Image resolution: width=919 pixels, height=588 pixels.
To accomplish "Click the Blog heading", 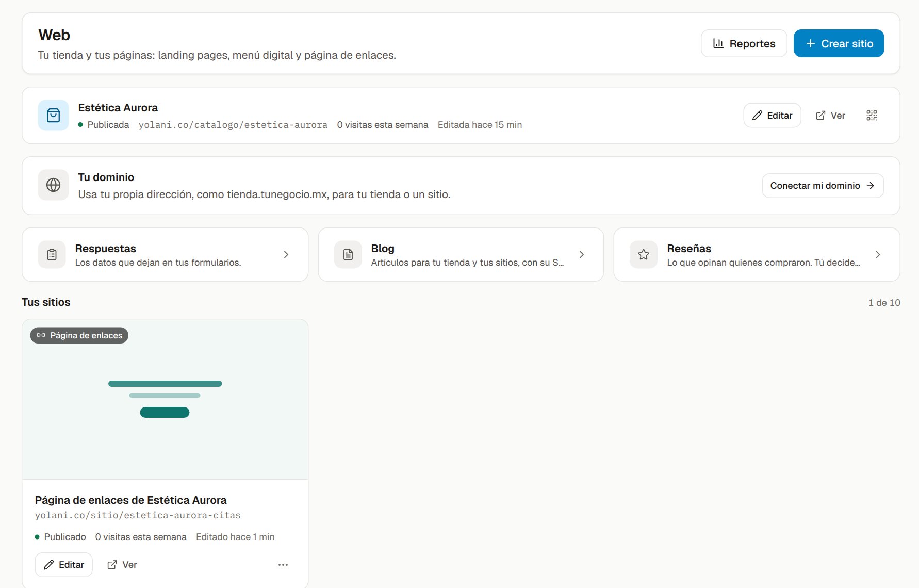I will tap(383, 248).
